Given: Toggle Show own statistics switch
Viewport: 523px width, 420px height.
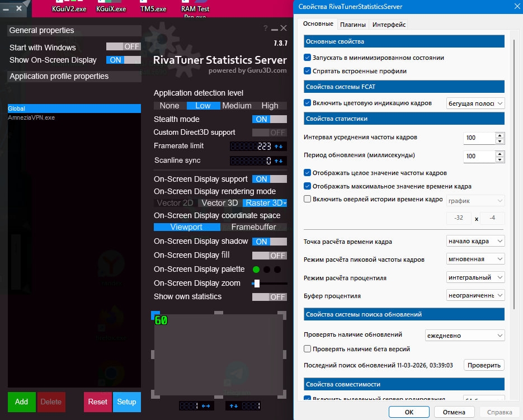Looking at the screenshot, I should [270, 297].
